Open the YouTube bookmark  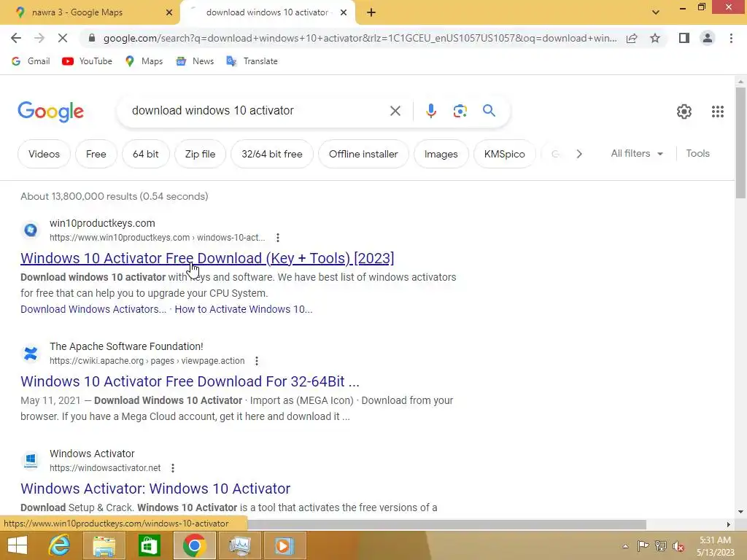click(x=88, y=61)
